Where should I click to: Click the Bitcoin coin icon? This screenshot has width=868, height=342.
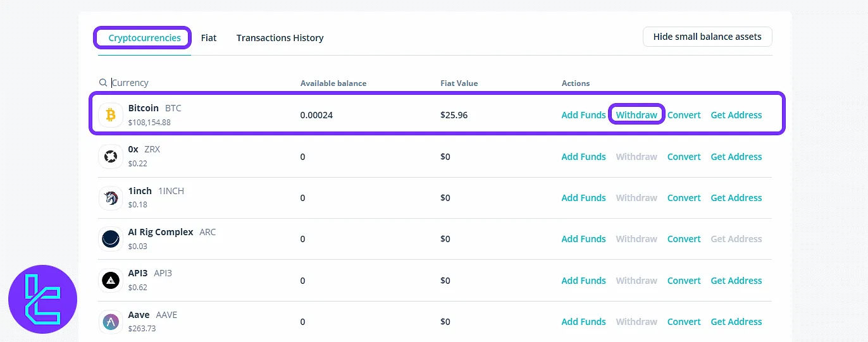pyautogui.click(x=111, y=115)
